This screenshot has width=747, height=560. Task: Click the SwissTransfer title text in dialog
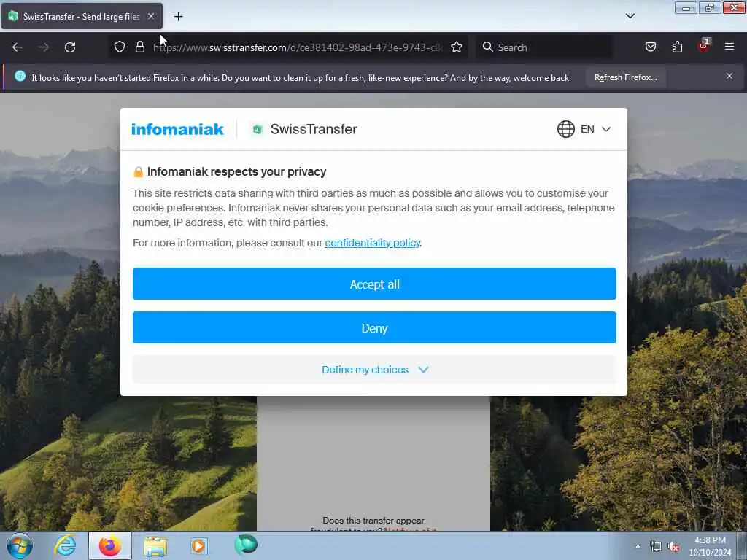click(x=314, y=129)
